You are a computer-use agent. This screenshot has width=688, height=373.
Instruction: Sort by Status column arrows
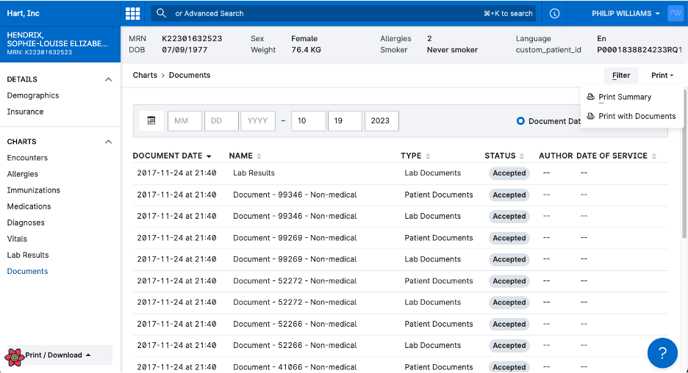(x=522, y=156)
